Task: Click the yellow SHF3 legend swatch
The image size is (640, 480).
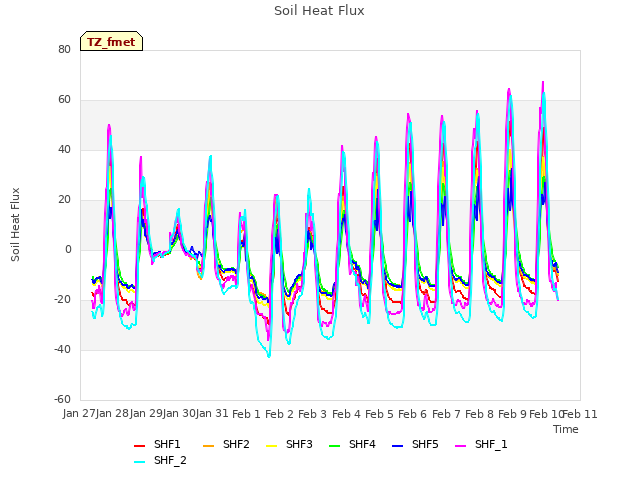Action: coord(271,446)
